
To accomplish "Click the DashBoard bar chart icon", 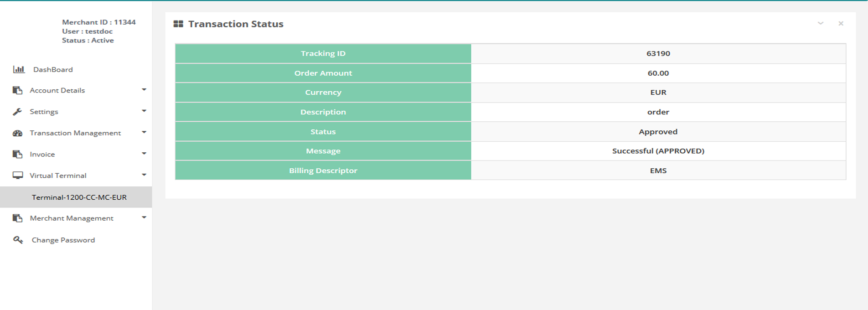I will click(19, 69).
